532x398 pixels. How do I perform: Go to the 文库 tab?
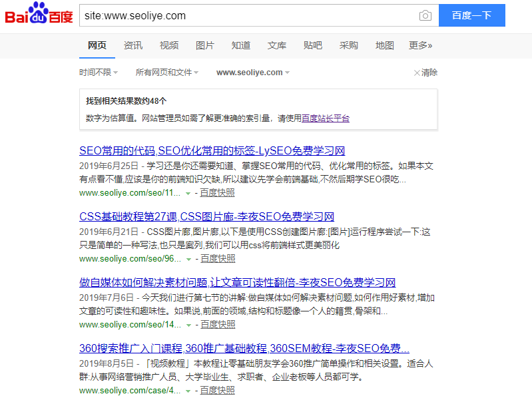point(277,45)
